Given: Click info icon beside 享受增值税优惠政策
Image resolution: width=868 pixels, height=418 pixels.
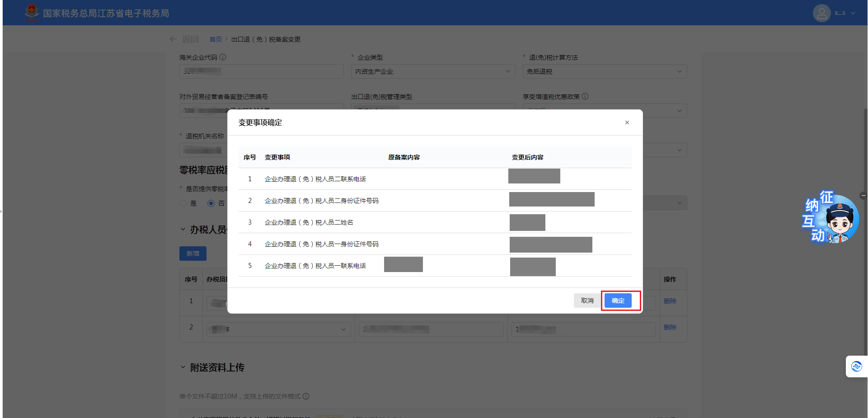Looking at the screenshot, I should click(x=585, y=96).
